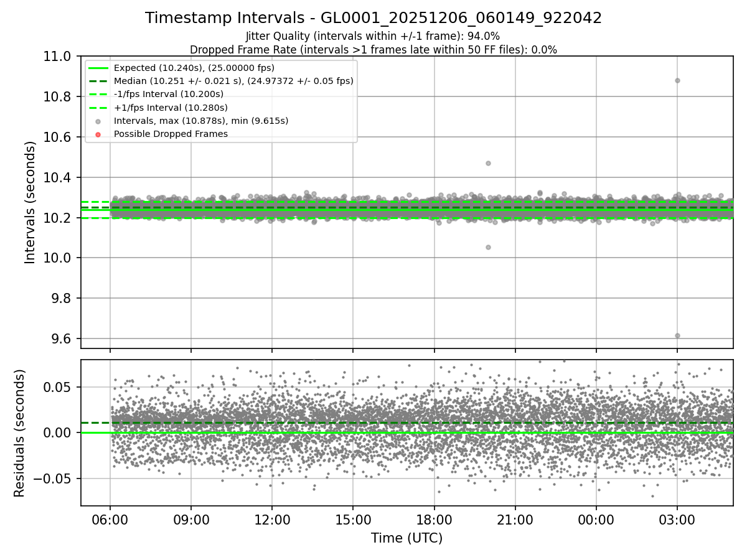This screenshot has height=560, width=747.
Task: Click the Time (UTC) axis label
Action: [x=406, y=538]
